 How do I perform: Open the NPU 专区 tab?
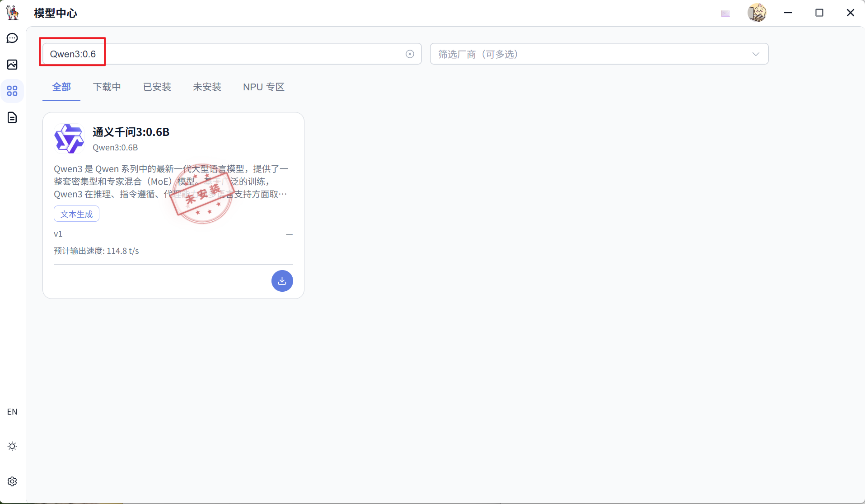click(264, 87)
